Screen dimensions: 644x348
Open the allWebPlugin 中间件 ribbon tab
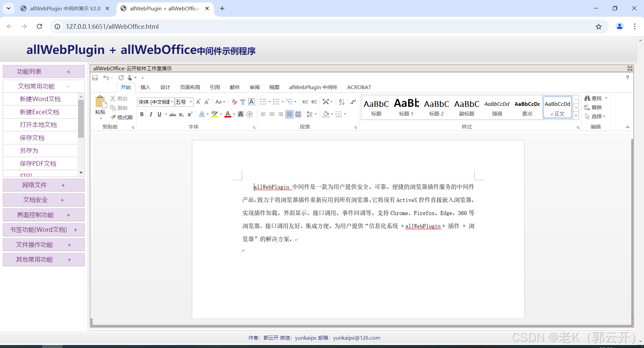coord(313,87)
